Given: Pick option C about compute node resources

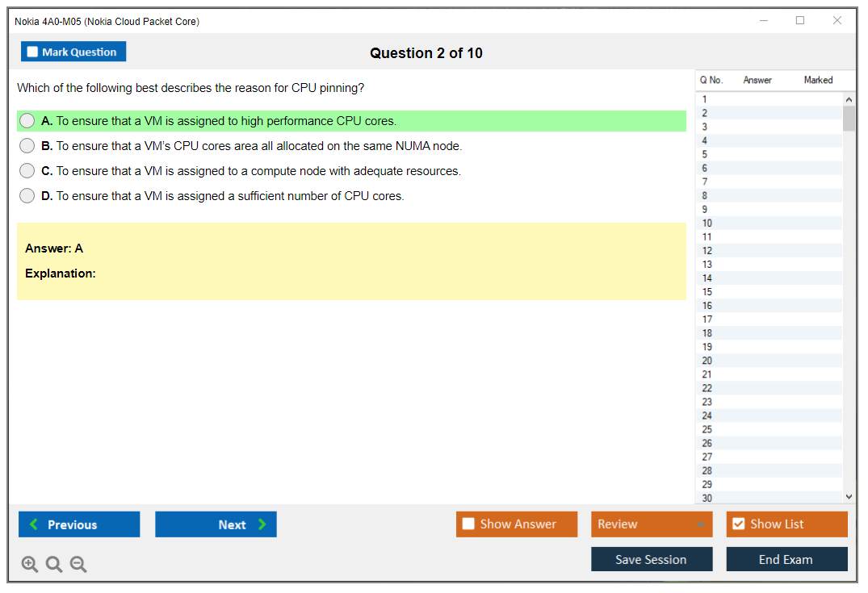Looking at the screenshot, I should coord(27,171).
